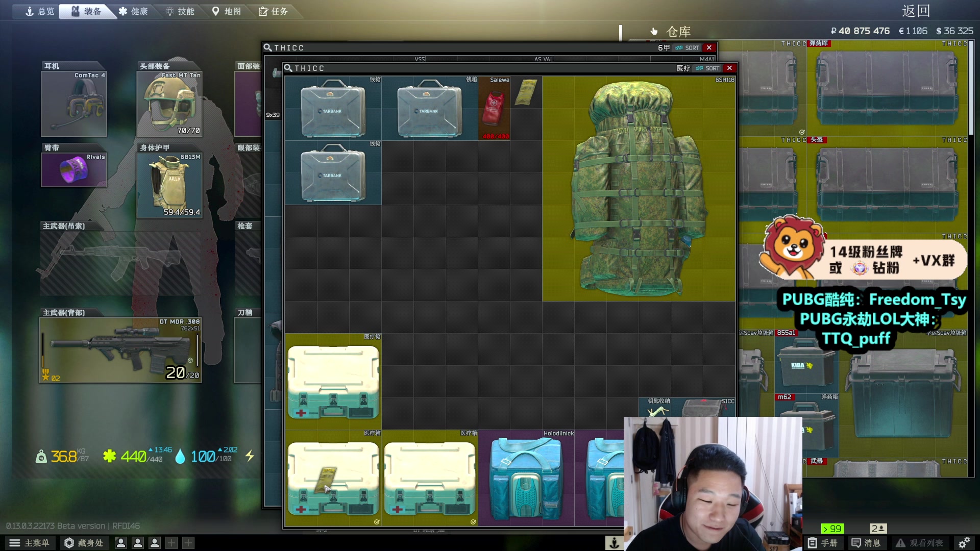Select the yellow packet beside Salewa
The height and width of the screenshot is (551, 980).
pos(526,92)
